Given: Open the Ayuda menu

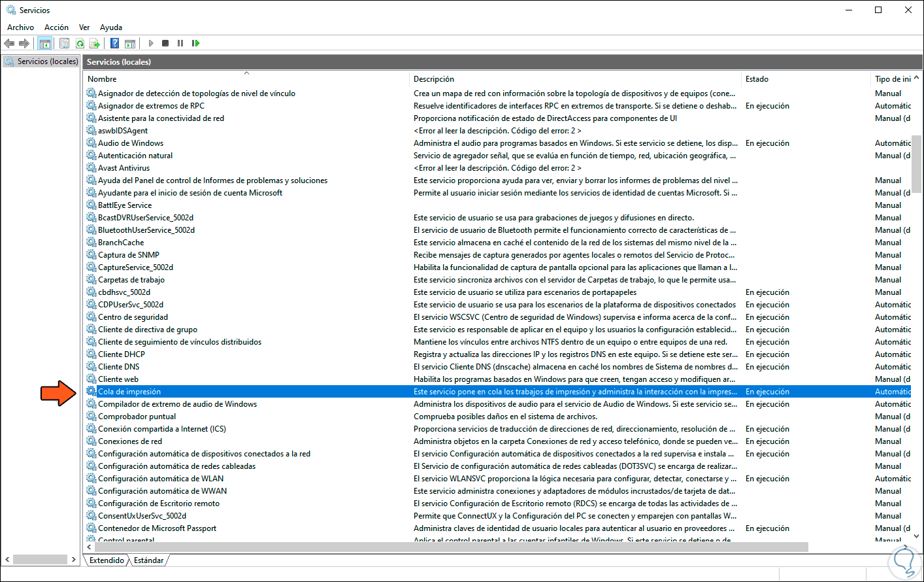Looking at the screenshot, I should click(x=111, y=27).
